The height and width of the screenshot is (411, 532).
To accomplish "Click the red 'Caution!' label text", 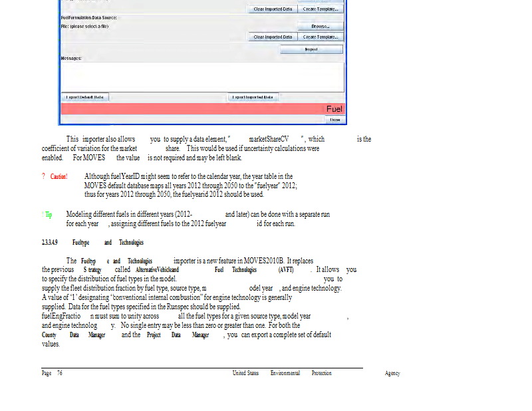I will tap(59, 177).
